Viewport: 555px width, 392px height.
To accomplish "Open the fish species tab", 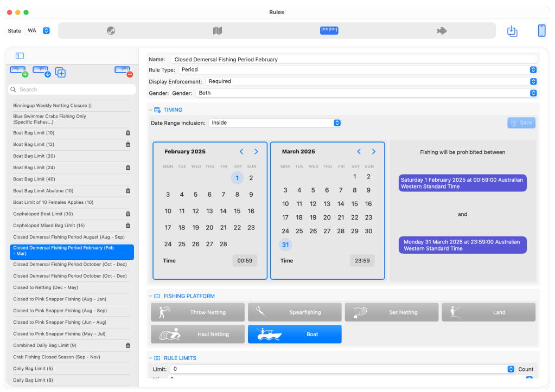I will 442,31.
